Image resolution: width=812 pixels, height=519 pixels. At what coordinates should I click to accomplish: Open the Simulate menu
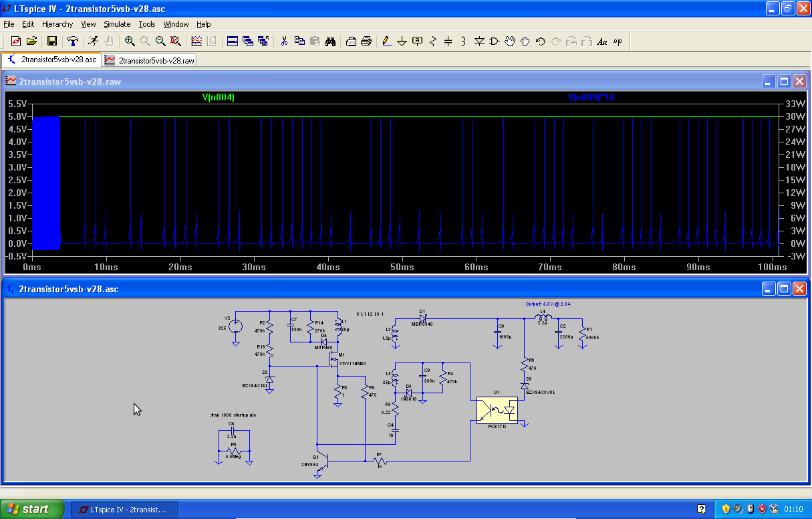click(x=117, y=24)
